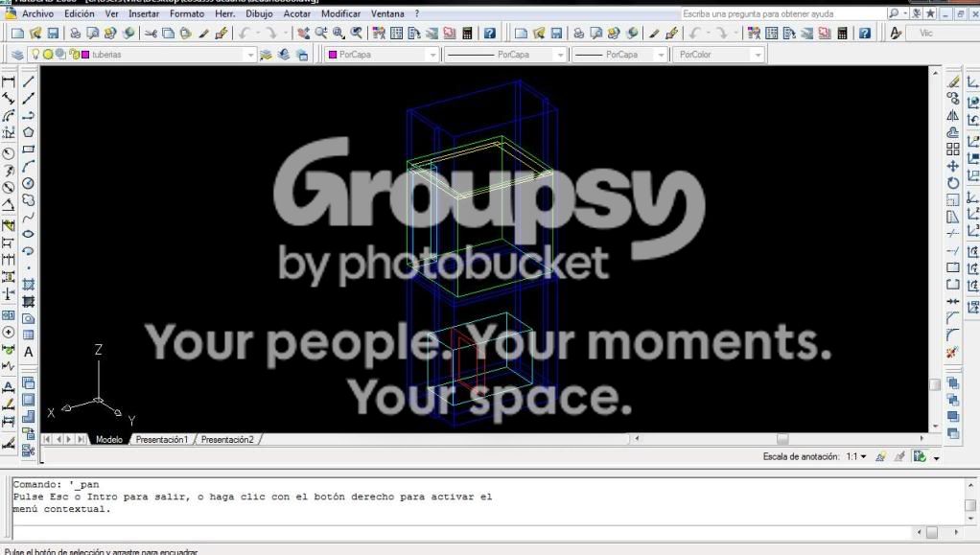Screen dimensions: 980x555
Task: Select the Ellipse draw tool
Action: click(x=28, y=234)
